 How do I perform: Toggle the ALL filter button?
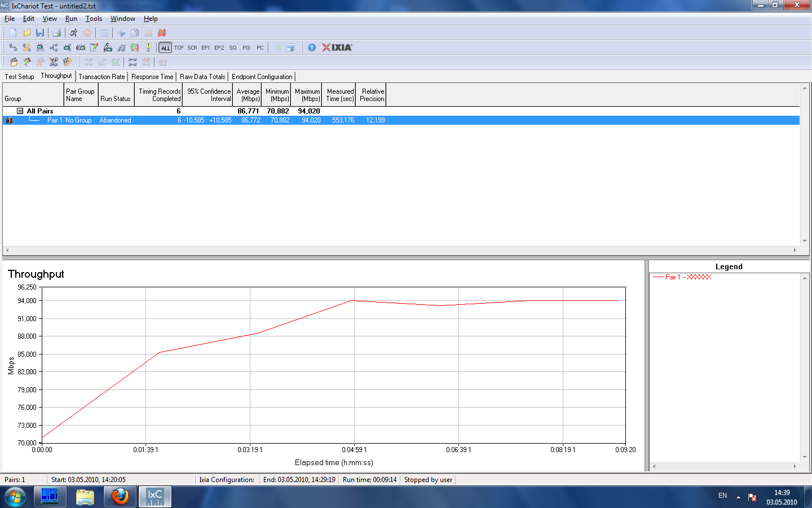click(165, 48)
